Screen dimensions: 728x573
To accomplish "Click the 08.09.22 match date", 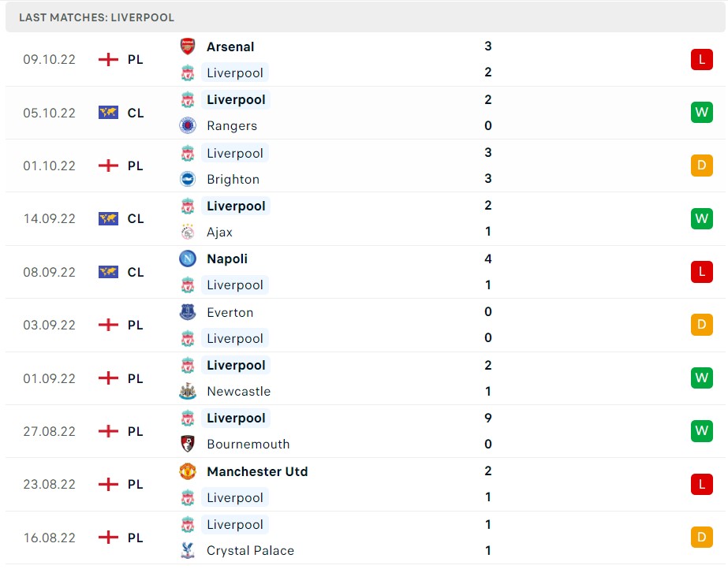I will click(x=50, y=272).
